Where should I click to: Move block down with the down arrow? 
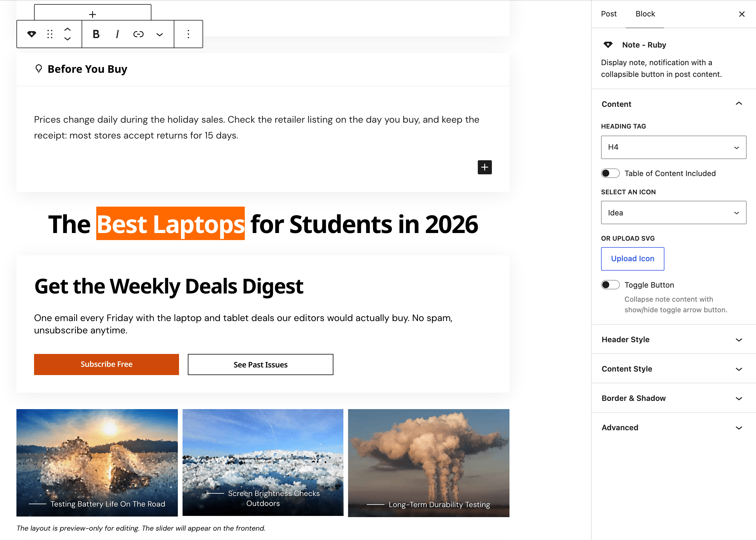pos(67,39)
